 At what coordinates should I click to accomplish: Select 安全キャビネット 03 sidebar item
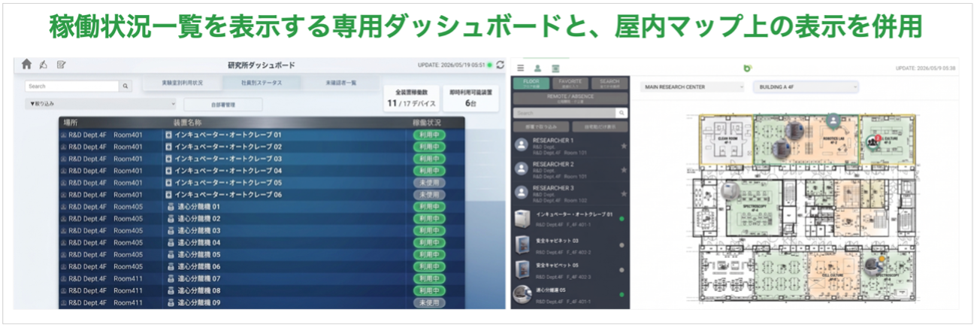point(570,245)
